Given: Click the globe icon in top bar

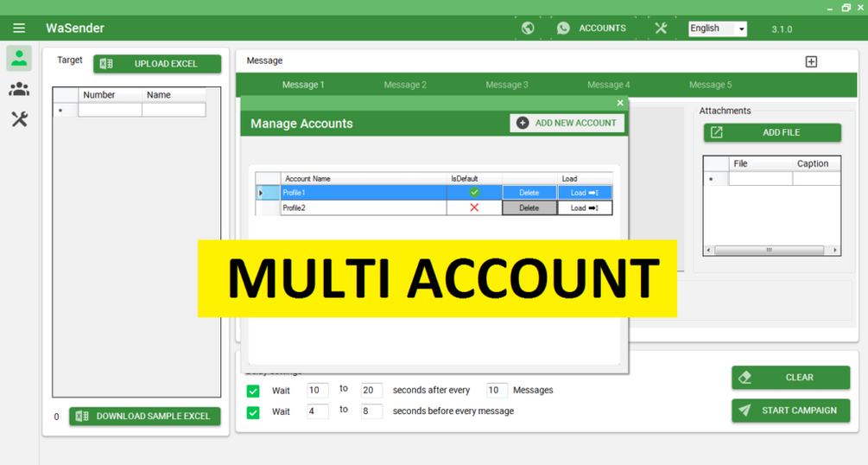Looking at the screenshot, I should (x=528, y=29).
